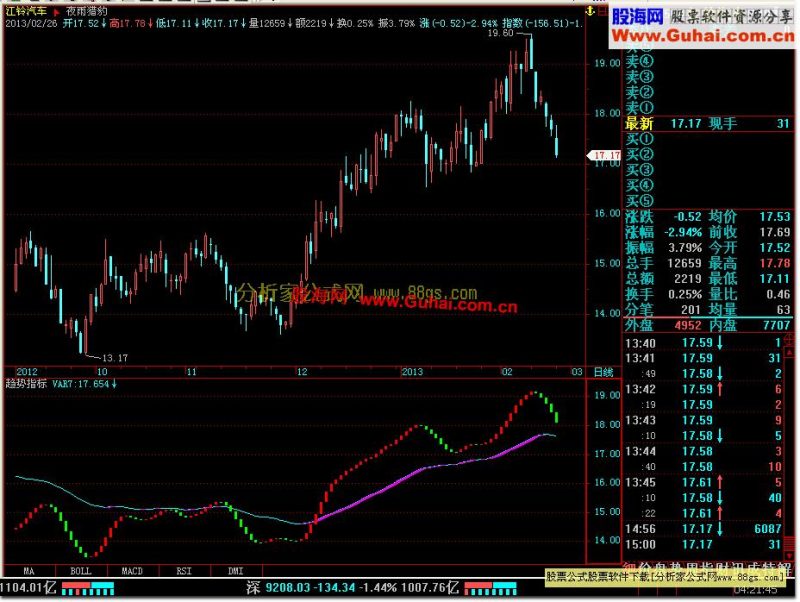Viewport: 800px width, 602px height.
Task: Click the 17.17 current price tag on axis
Action: [604, 155]
